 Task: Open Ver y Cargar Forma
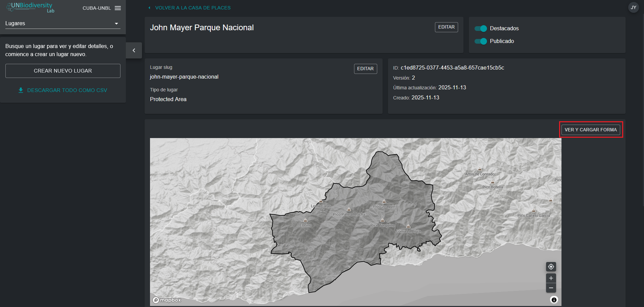tap(590, 130)
